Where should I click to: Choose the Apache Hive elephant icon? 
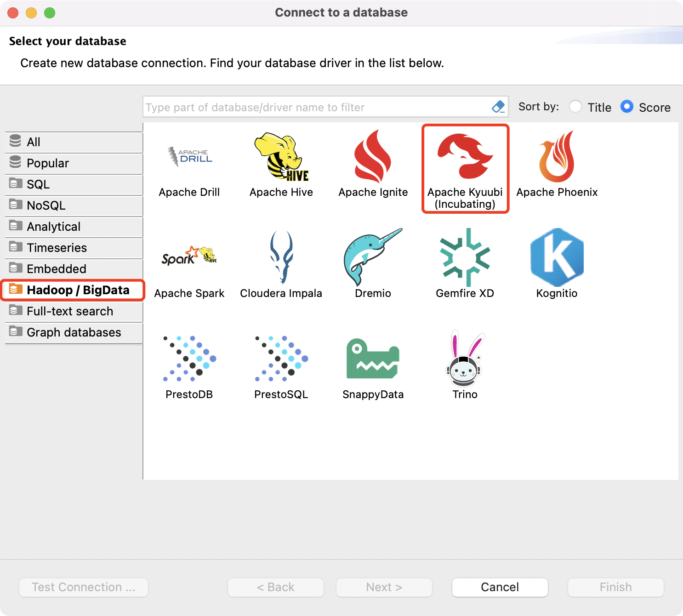pos(281,157)
